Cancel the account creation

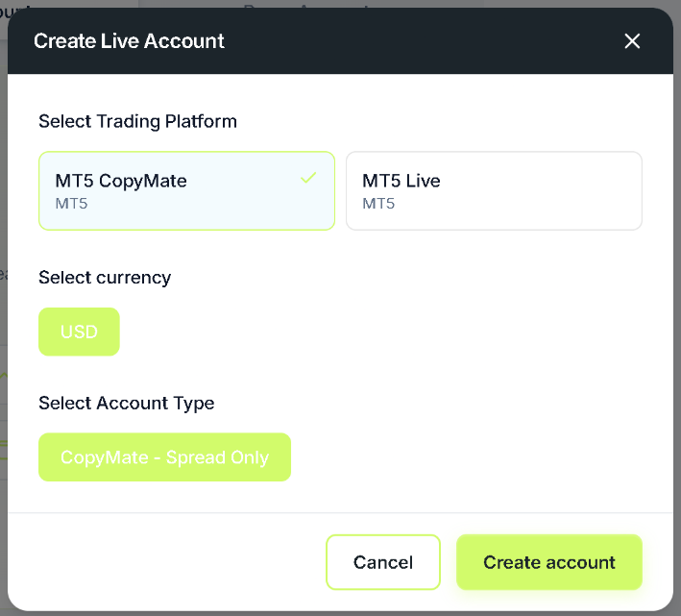point(383,562)
